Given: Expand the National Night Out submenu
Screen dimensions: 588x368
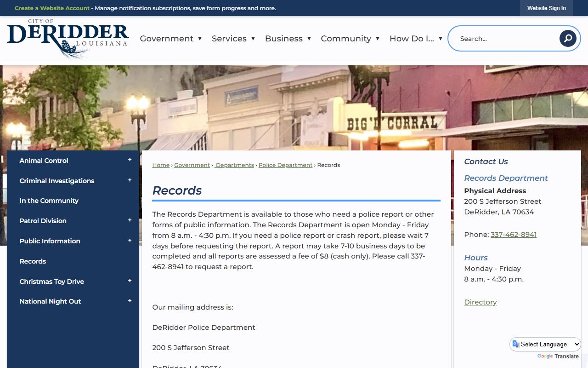Looking at the screenshot, I should tap(130, 301).
